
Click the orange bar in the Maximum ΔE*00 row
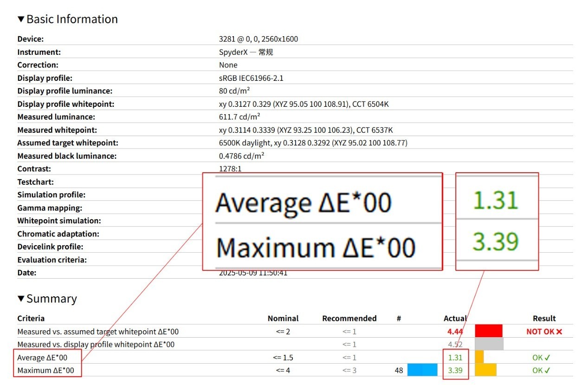pos(485,370)
